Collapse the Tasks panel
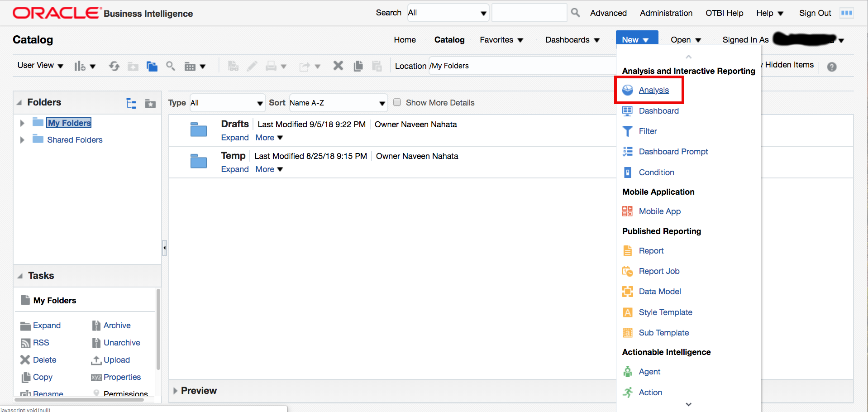 [x=20, y=276]
